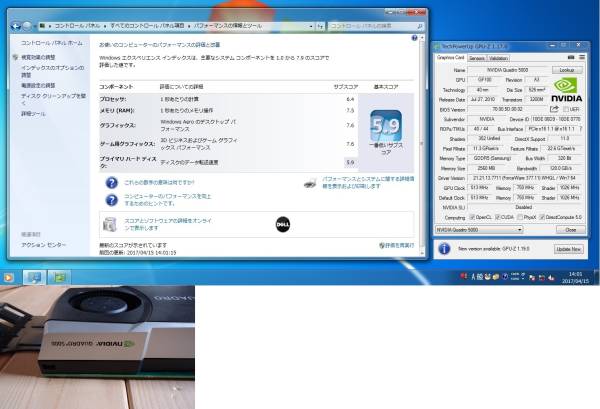Expand the address bar history dropdown arrow
Viewport: 600px width, 409px height.
point(311,26)
